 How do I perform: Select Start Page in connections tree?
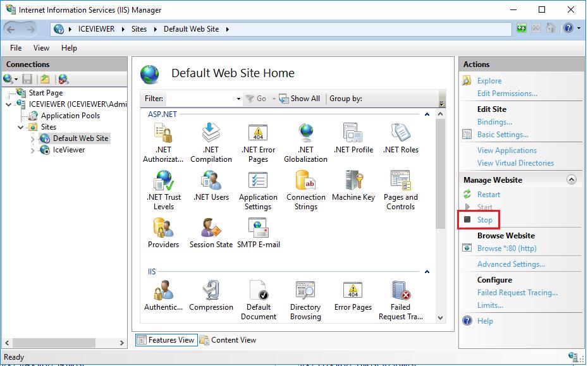[46, 93]
